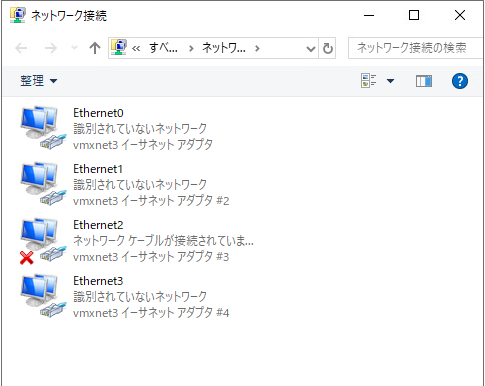Expand the chevron after すべ...

[191, 49]
